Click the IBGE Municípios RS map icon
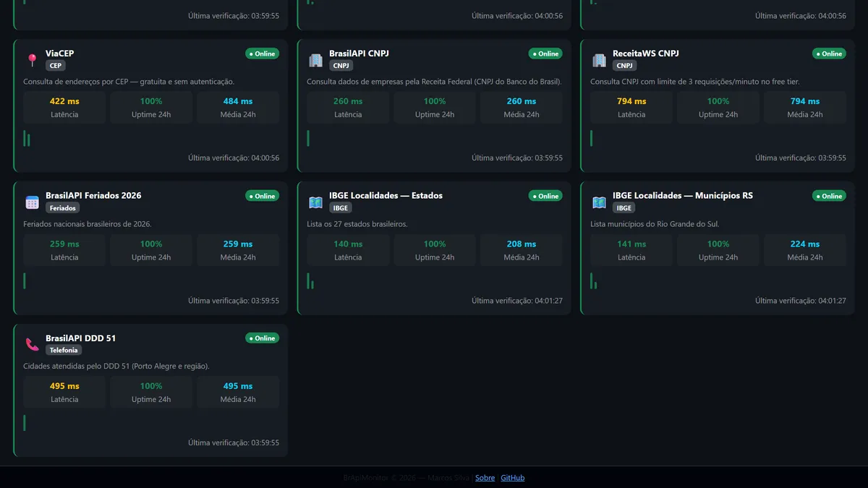The width and height of the screenshot is (868, 488). 599,202
